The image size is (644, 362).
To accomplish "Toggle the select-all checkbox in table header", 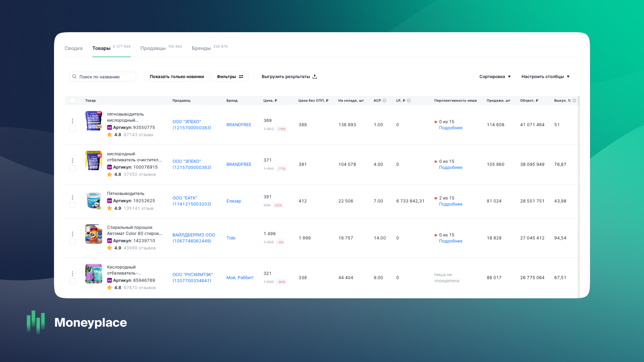I will [72, 101].
